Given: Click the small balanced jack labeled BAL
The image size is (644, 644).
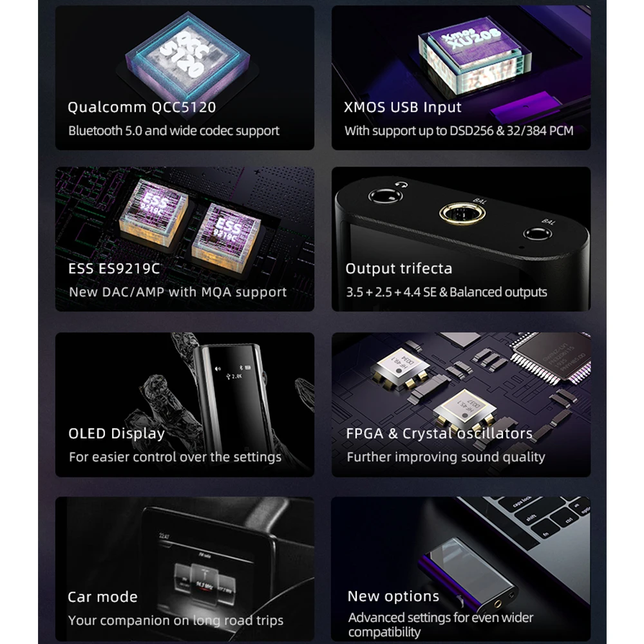Looking at the screenshot, I should 537,234.
